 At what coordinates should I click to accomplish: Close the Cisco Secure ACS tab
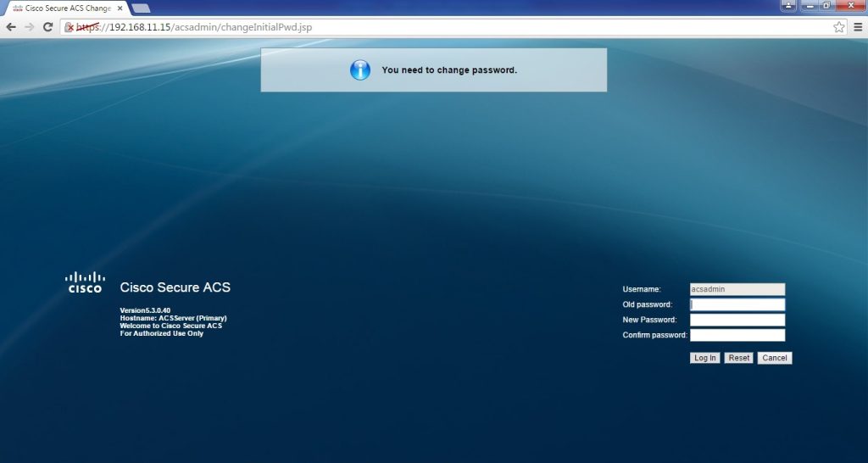pyautogui.click(x=120, y=8)
